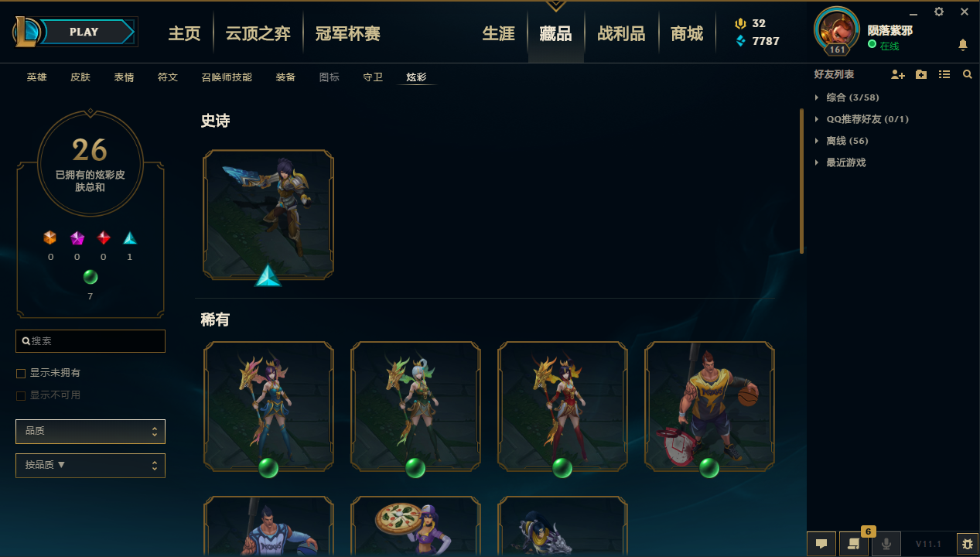
Task: Open the 按品质 sort dropdown
Action: [90, 465]
